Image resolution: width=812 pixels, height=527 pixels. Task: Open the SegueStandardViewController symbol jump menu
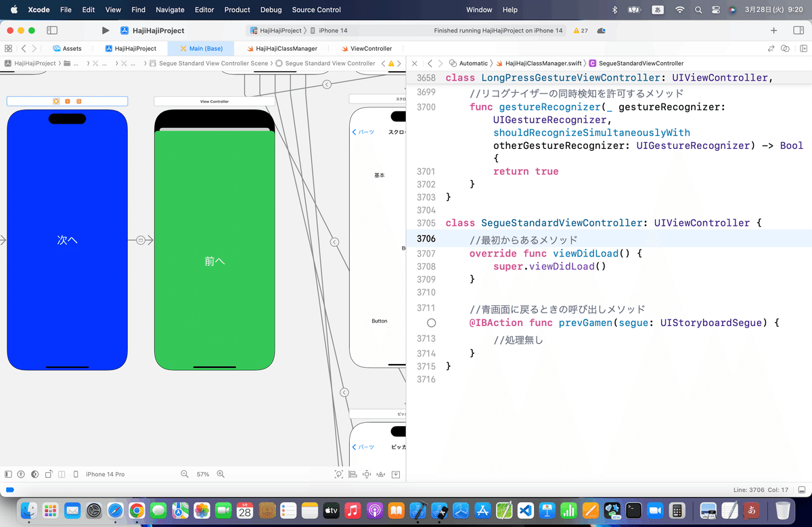click(x=636, y=63)
